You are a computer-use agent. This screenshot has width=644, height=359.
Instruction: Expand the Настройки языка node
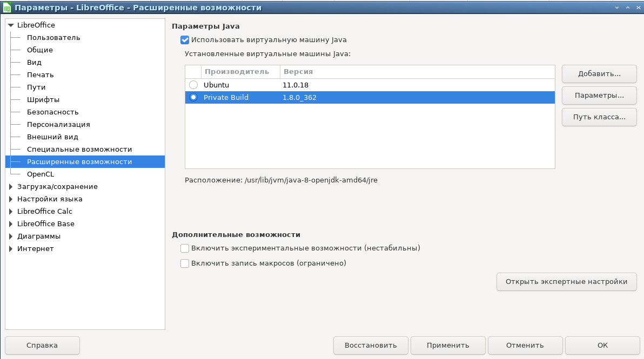(x=11, y=199)
